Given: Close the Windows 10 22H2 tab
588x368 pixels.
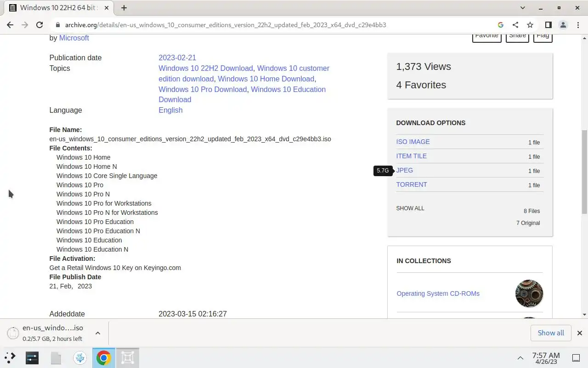Looking at the screenshot, I should point(107,8).
